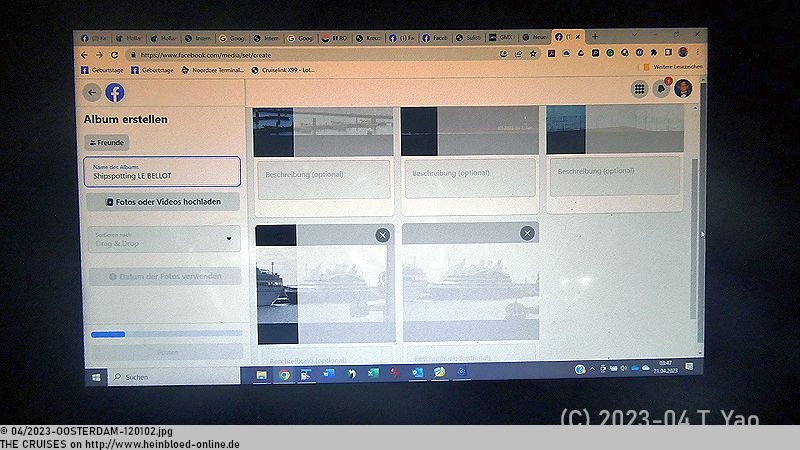The width and height of the screenshot is (800, 450).
Task: Go back using the Facebook back arrow
Action: (x=92, y=92)
